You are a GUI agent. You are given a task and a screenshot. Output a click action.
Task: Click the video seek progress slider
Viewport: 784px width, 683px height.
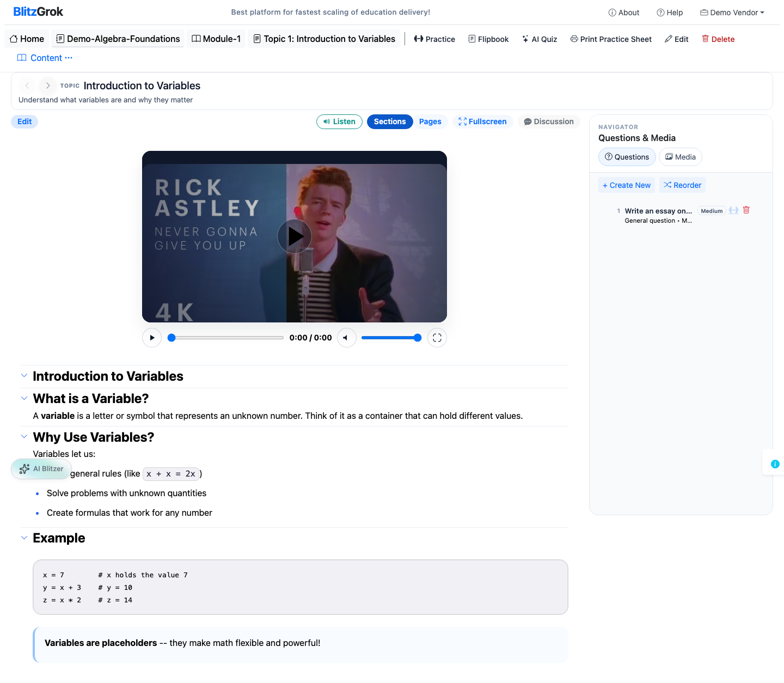[226, 338]
